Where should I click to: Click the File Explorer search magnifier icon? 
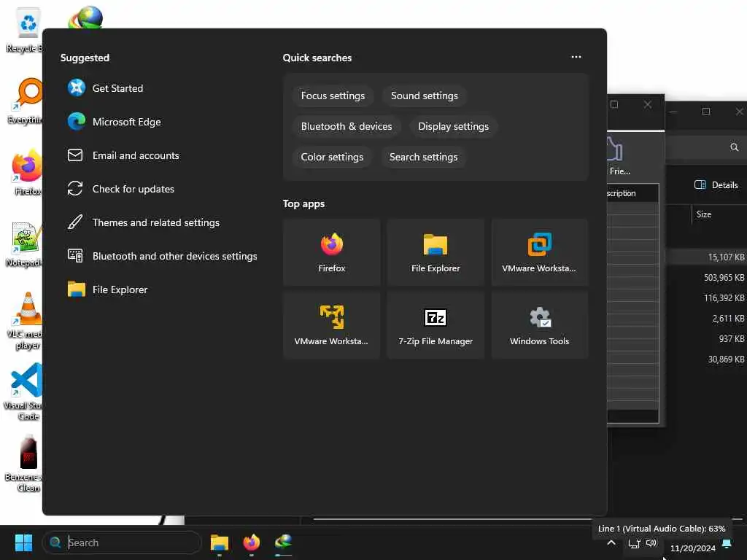(x=734, y=147)
